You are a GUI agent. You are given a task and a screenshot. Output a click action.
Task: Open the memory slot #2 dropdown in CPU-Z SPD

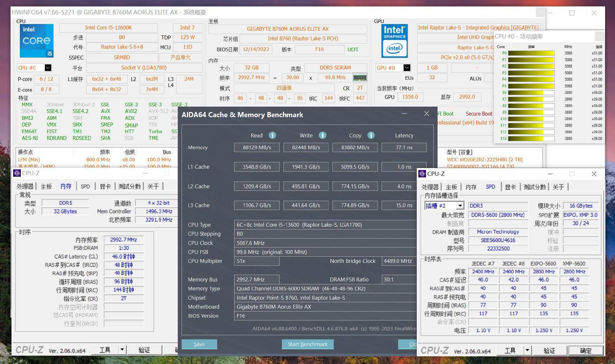[x=460, y=206]
